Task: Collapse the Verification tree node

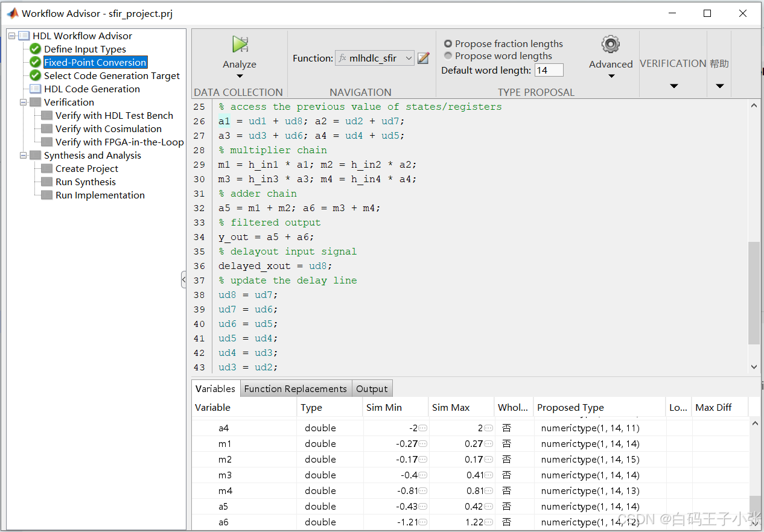Action: point(24,102)
